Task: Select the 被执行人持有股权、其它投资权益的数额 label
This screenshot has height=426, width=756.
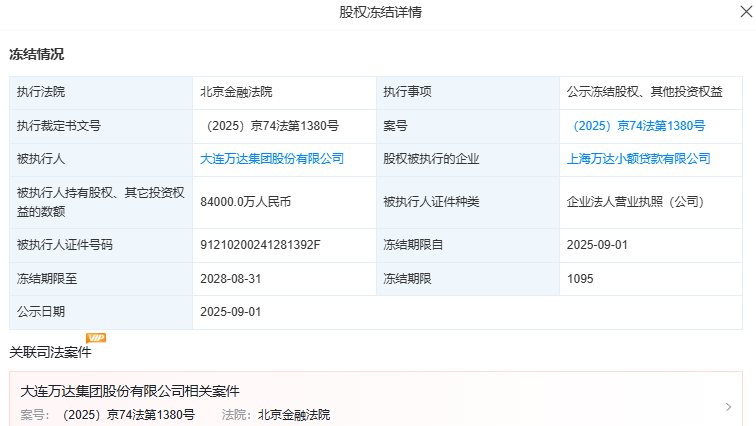Action: 101,202
